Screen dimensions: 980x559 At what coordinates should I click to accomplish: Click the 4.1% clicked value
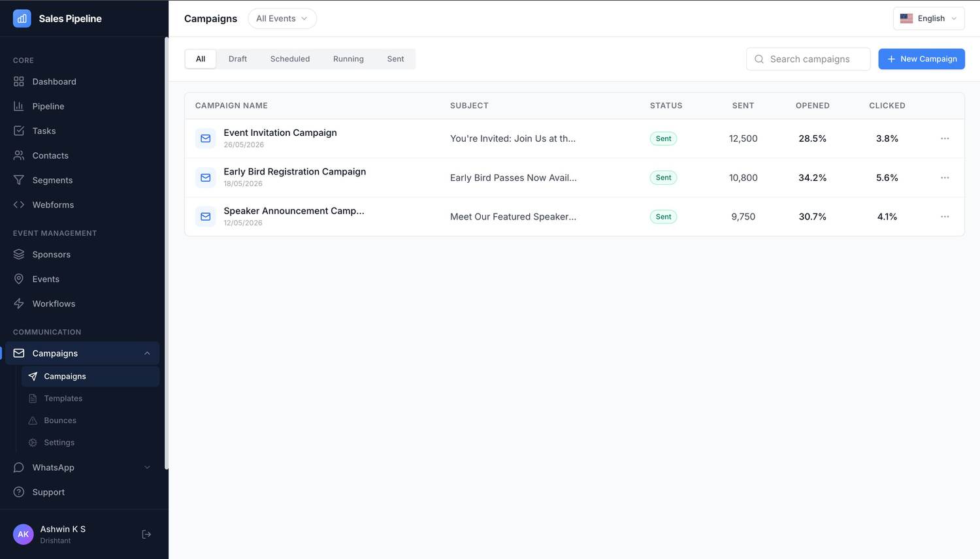[x=887, y=217]
